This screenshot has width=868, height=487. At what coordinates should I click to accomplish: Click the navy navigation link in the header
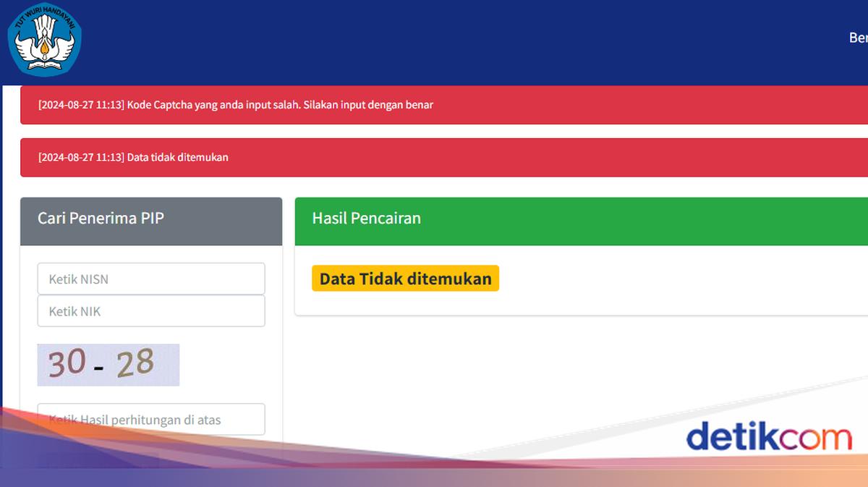[858, 35]
